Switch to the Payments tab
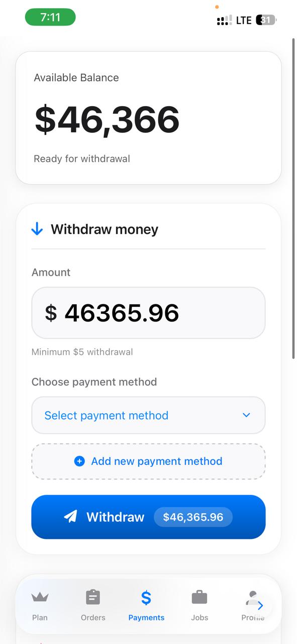The height and width of the screenshot is (644, 297). (x=146, y=605)
